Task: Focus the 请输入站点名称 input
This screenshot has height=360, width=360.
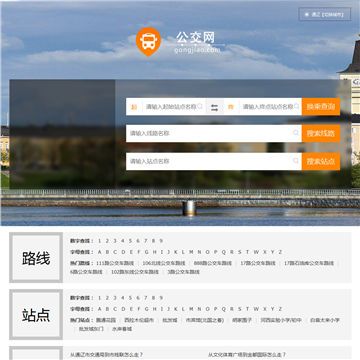Action: tap(214, 161)
